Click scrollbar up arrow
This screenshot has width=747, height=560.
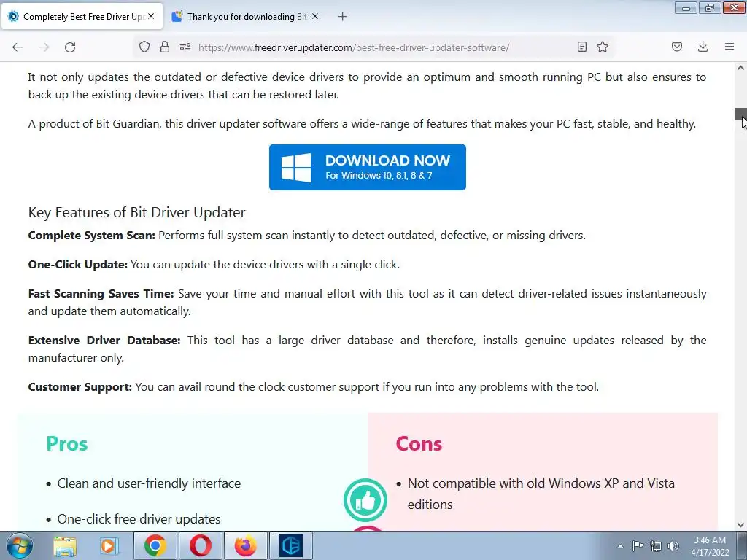pos(740,68)
